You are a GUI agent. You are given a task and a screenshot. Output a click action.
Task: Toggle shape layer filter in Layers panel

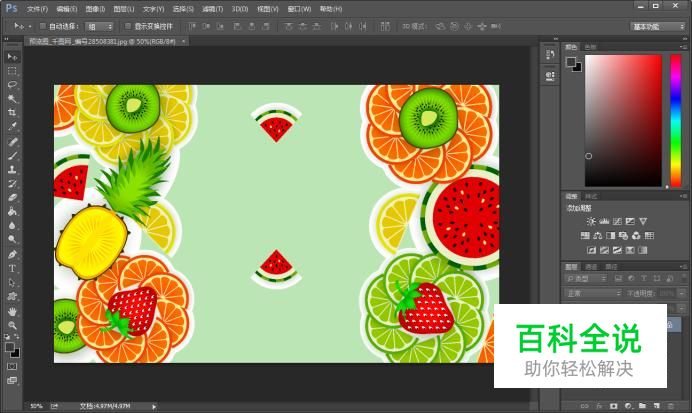[657, 278]
